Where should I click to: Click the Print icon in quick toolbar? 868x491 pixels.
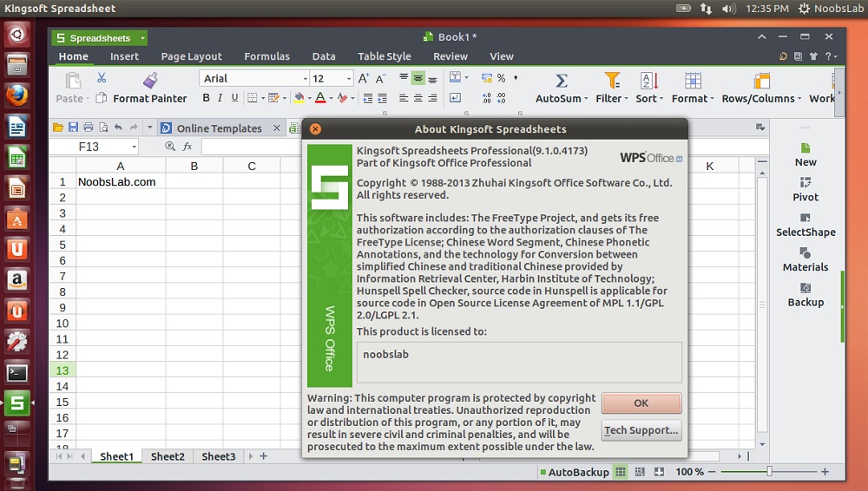(x=88, y=128)
